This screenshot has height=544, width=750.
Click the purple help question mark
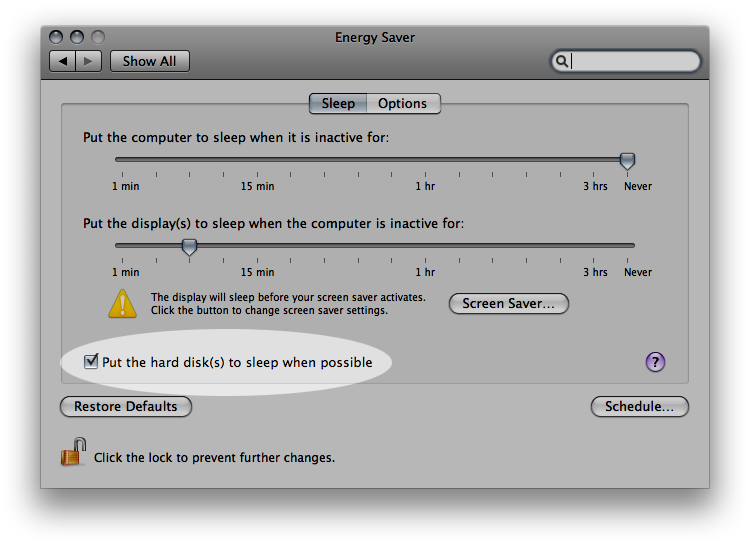pos(655,362)
